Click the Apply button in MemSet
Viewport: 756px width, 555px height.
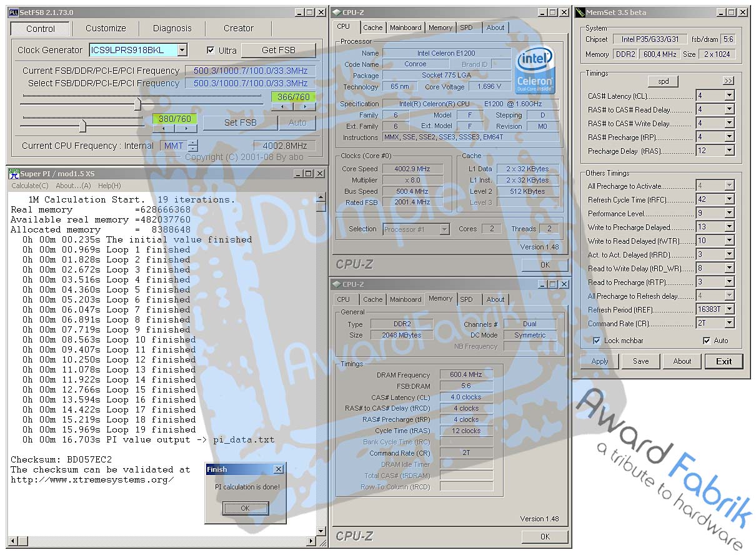pos(599,361)
